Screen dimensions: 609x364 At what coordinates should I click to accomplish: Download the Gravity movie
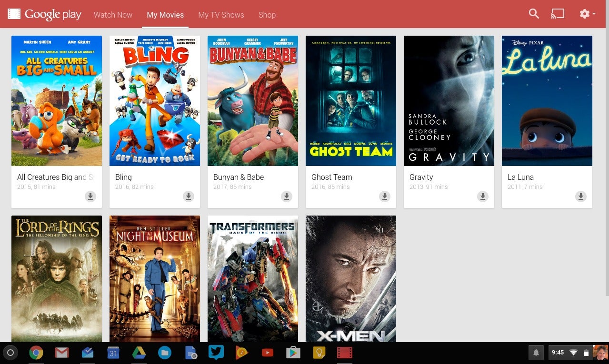pos(483,197)
